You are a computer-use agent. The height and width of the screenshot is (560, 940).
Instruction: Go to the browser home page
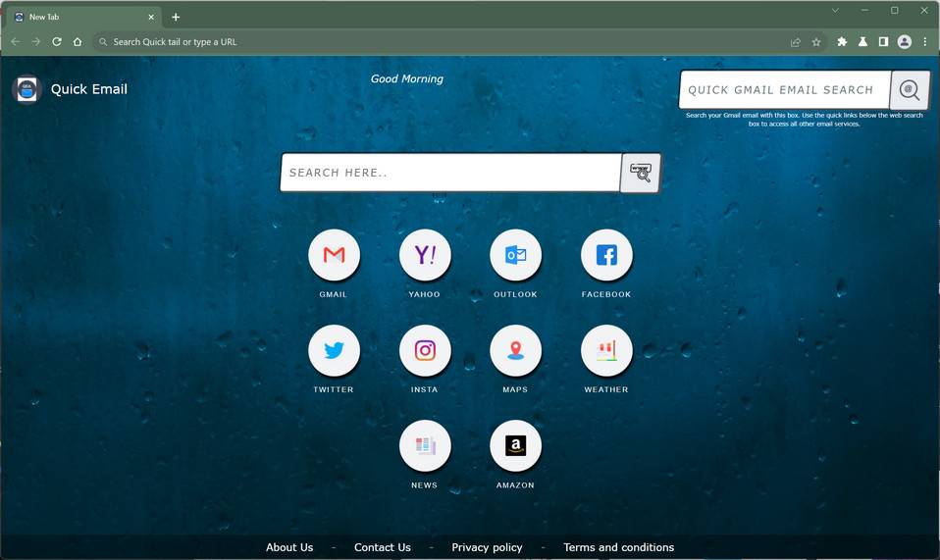tap(78, 42)
